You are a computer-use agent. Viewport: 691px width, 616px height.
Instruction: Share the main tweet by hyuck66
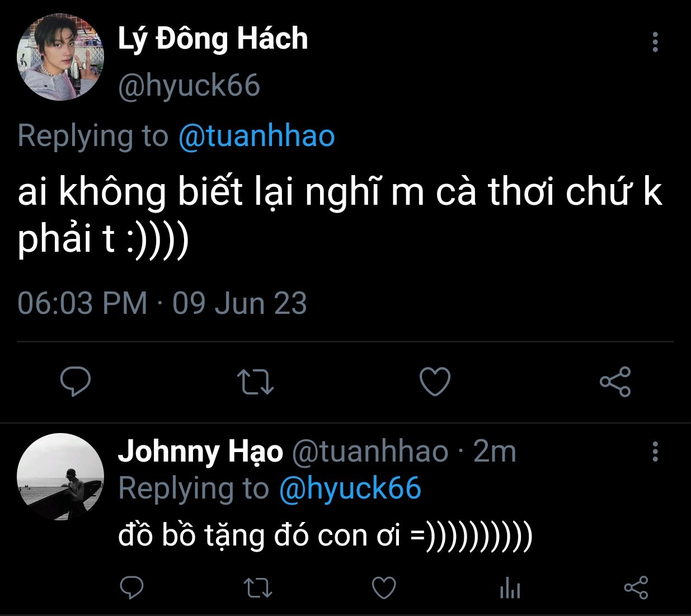(x=615, y=382)
